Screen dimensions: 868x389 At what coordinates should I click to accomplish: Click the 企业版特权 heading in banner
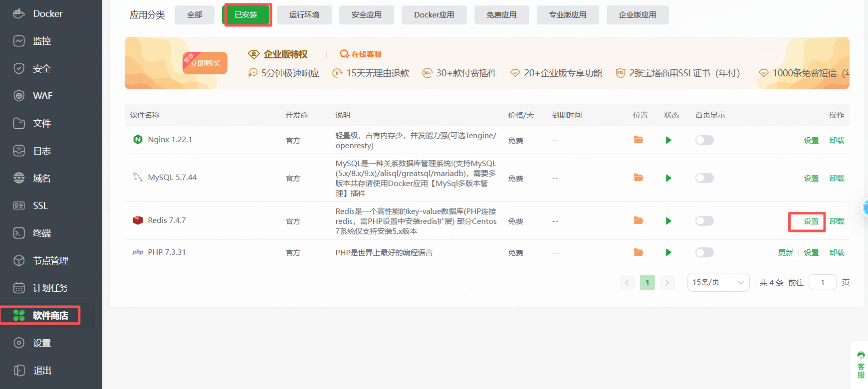(286, 54)
